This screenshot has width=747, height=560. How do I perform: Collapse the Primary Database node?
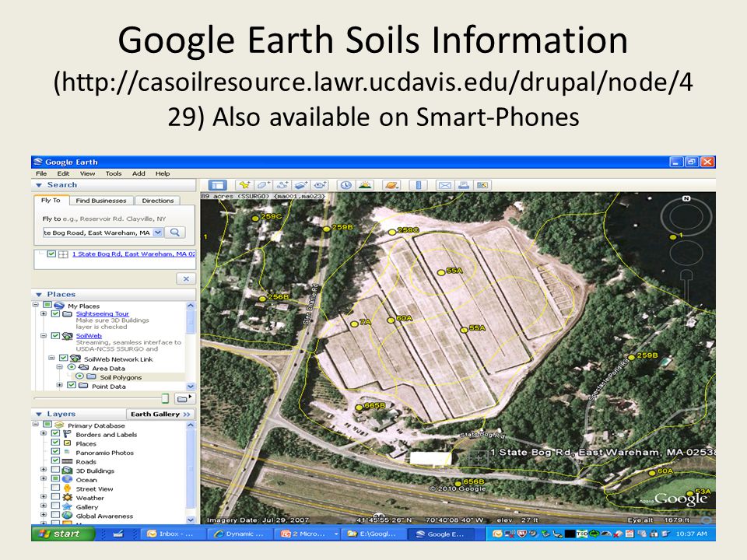pyautogui.click(x=36, y=425)
